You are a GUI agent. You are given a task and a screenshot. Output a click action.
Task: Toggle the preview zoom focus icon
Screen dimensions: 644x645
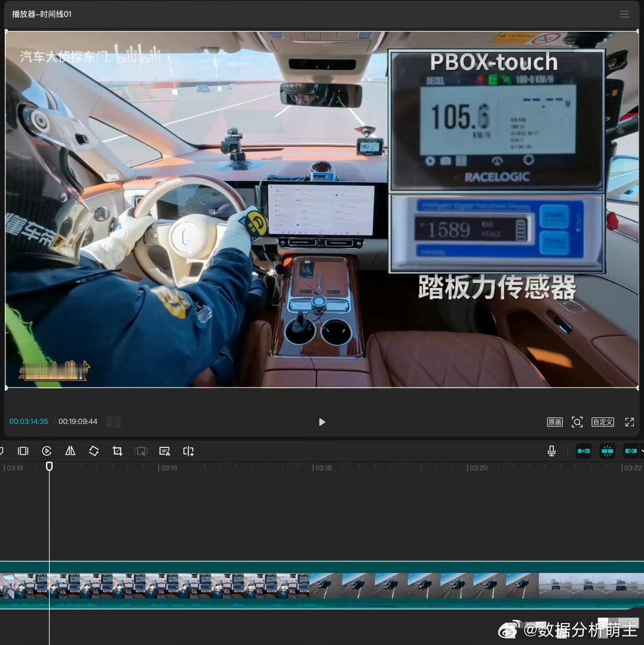pos(577,422)
